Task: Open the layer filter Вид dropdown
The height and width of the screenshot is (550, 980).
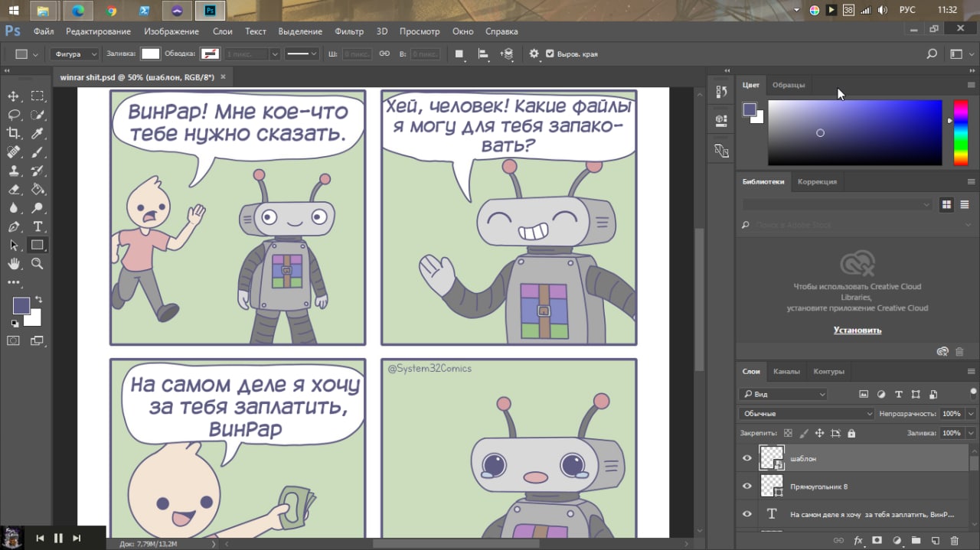Action: [783, 394]
